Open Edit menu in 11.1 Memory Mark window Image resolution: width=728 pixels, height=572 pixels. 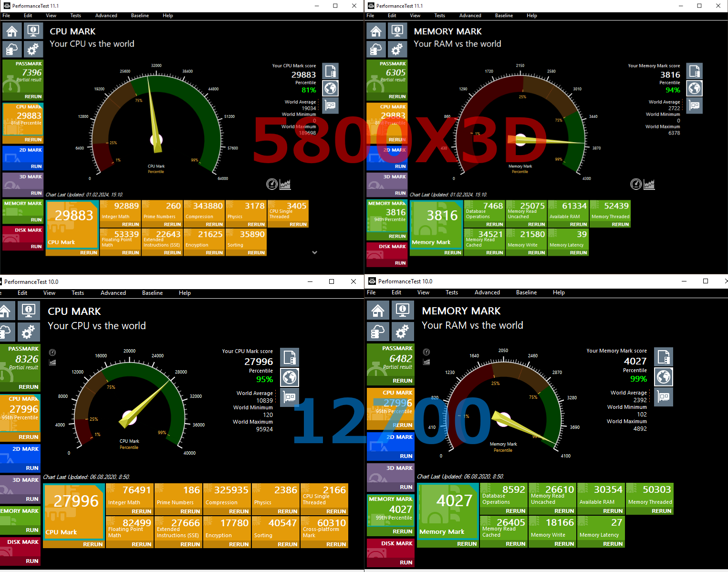tap(392, 16)
